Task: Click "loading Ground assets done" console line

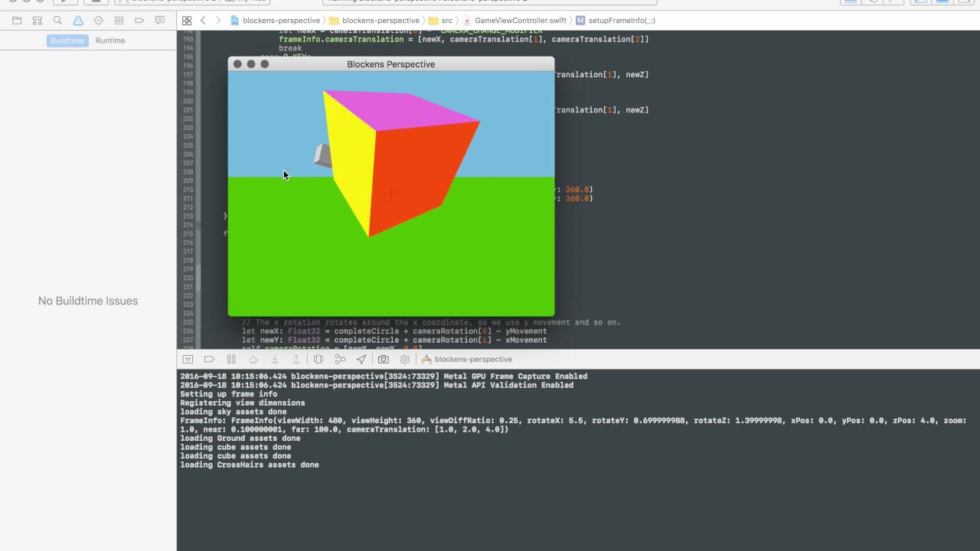Action: (x=240, y=439)
